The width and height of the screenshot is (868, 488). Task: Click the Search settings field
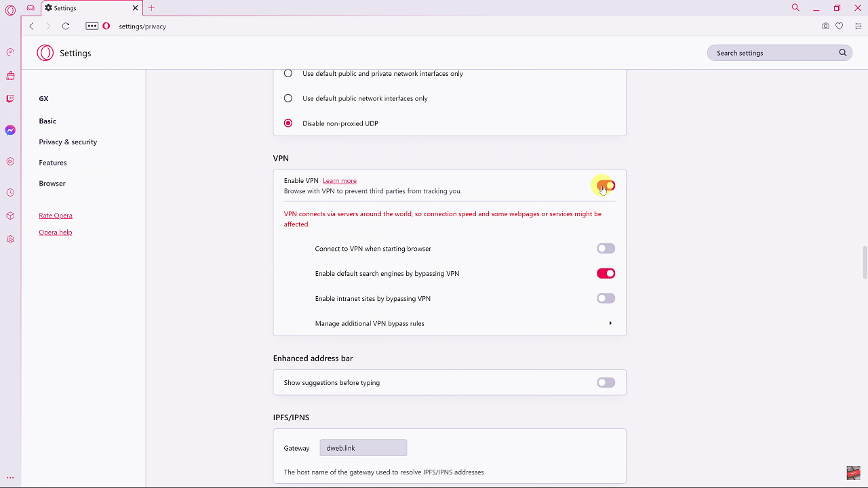(x=773, y=53)
